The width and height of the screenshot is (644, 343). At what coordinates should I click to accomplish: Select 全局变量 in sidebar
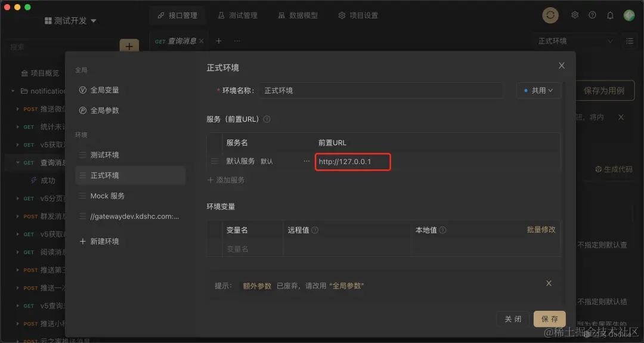[105, 90]
